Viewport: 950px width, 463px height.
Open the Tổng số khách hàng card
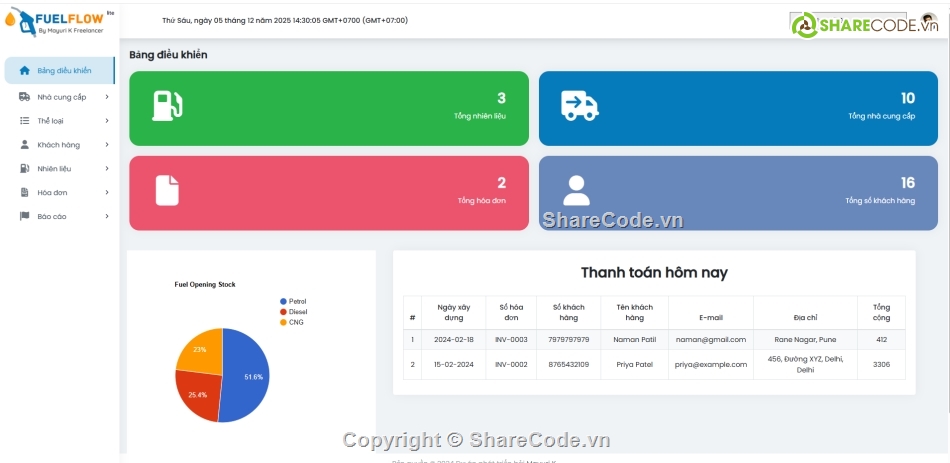738,193
